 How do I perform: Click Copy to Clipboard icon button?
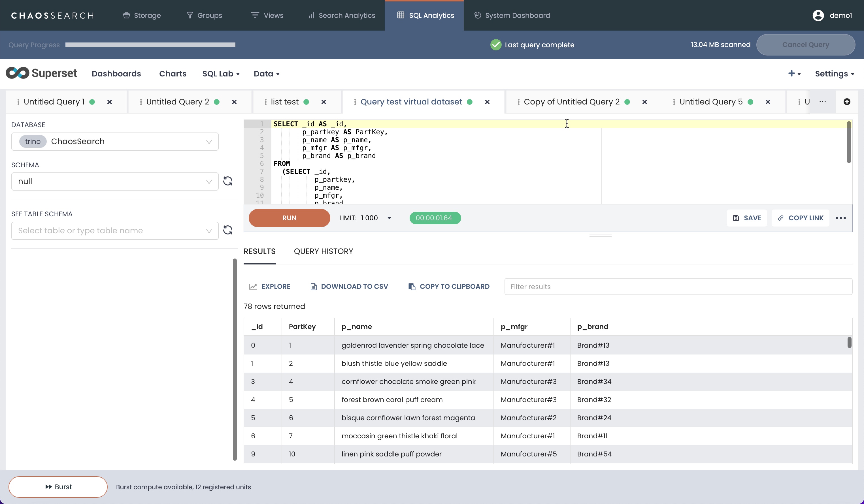pos(412,287)
